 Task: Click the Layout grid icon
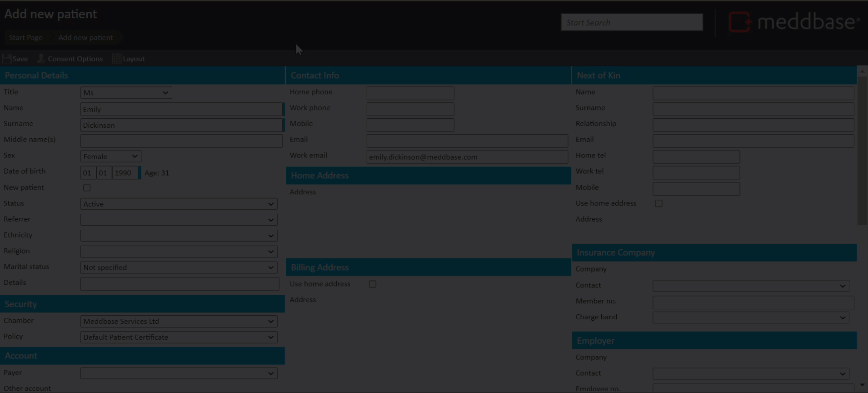point(117,59)
